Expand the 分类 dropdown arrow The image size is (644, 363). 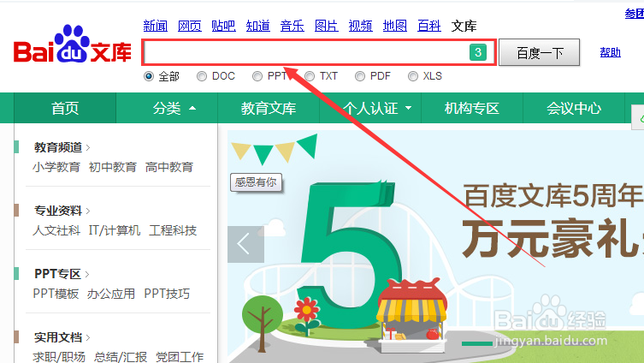point(192,109)
